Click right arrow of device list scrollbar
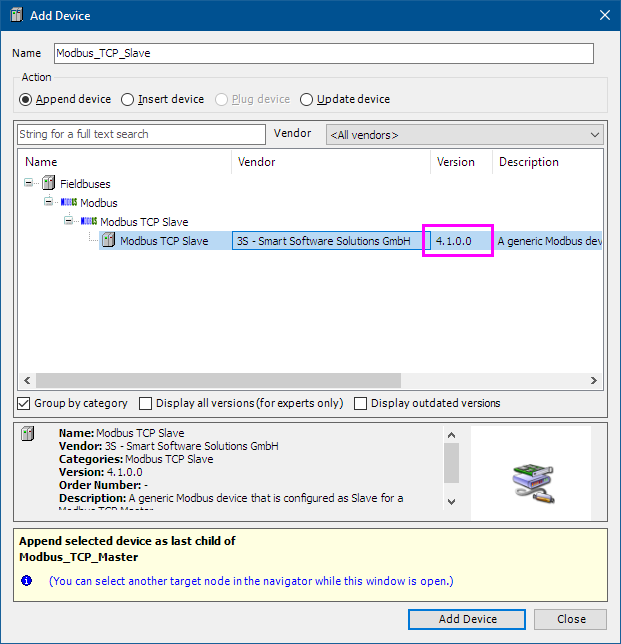The height and width of the screenshot is (644, 621). coord(593,380)
